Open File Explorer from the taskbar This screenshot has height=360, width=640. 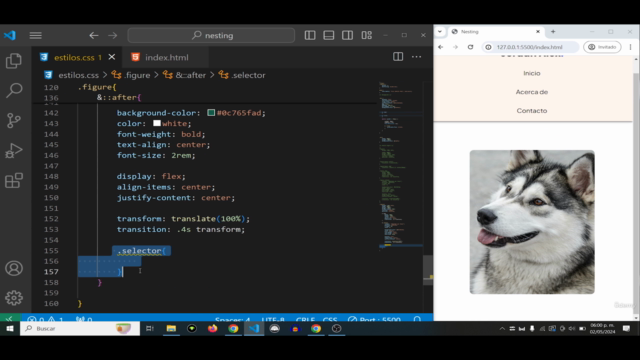click(171, 329)
